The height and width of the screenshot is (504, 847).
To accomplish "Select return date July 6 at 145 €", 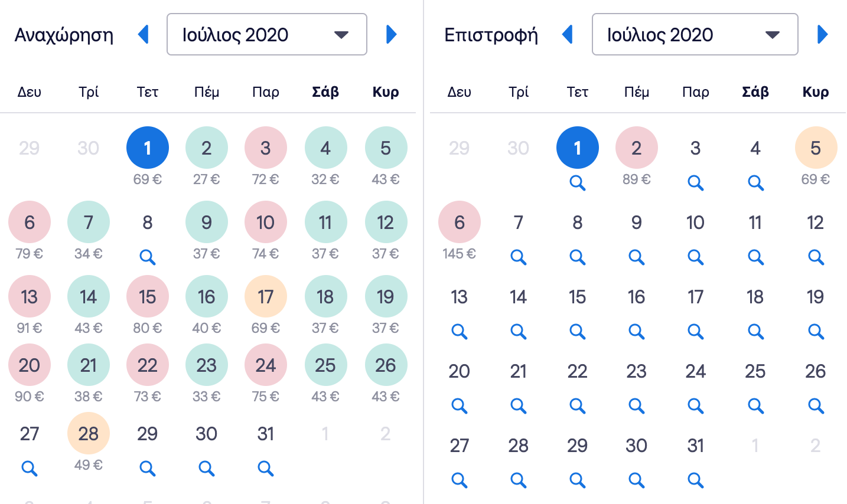I will pyautogui.click(x=460, y=222).
